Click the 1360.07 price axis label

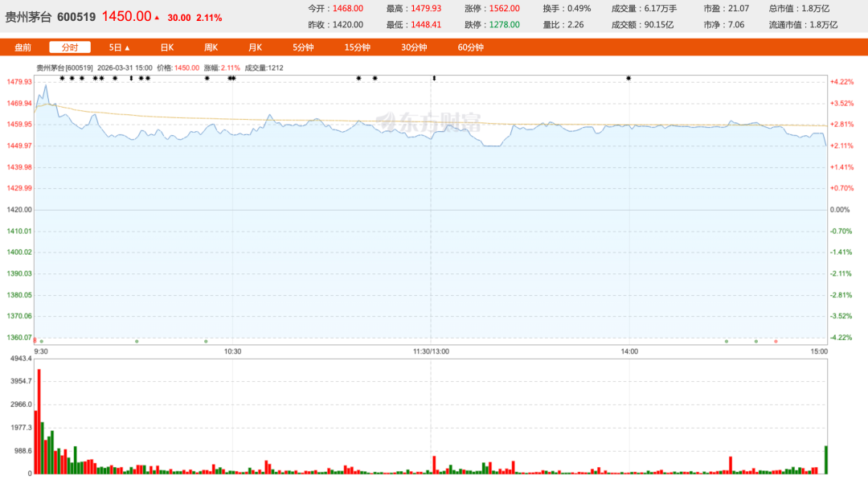pos(19,337)
